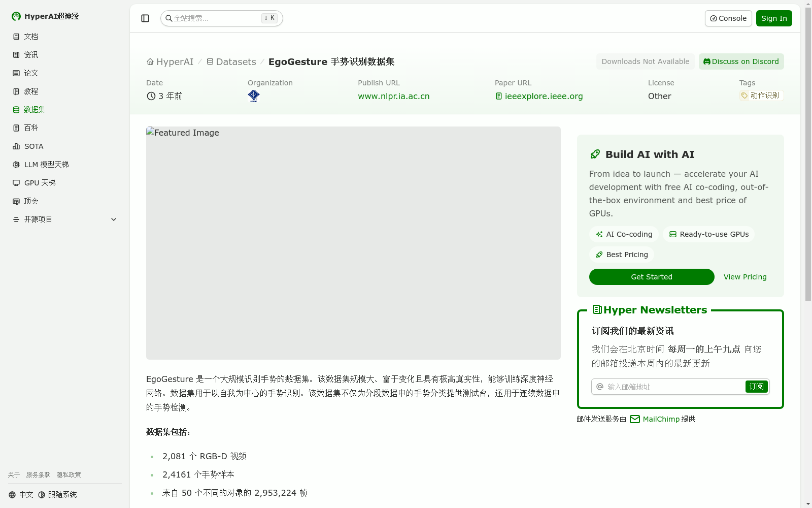
Task: Open the 百科 sidebar item
Action: click(x=65, y=128)
